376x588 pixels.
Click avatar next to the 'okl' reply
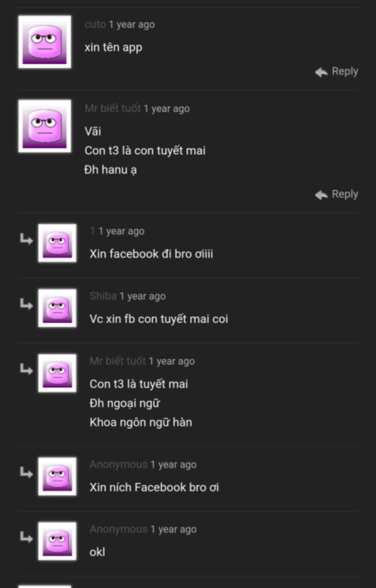point(57,541)
